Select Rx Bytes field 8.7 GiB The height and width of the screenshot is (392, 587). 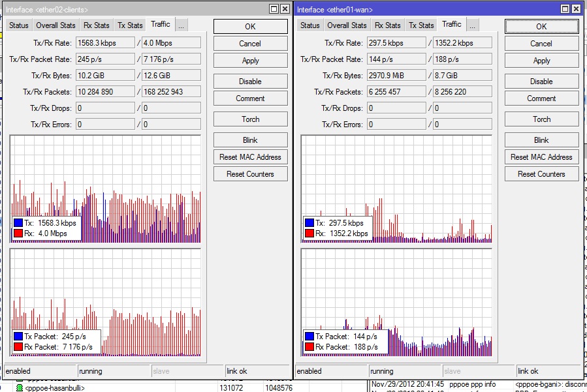(x=462, y=75)
